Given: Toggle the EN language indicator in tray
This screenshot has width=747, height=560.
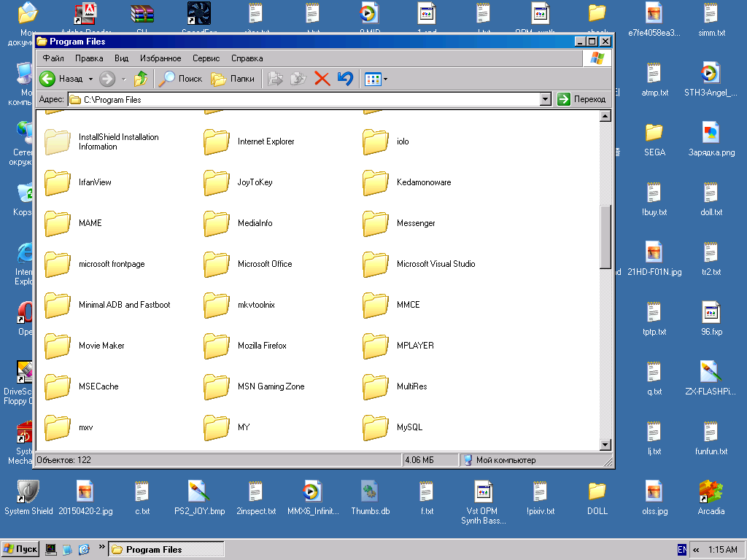Looking at the screenshot, I should point(682,549).
